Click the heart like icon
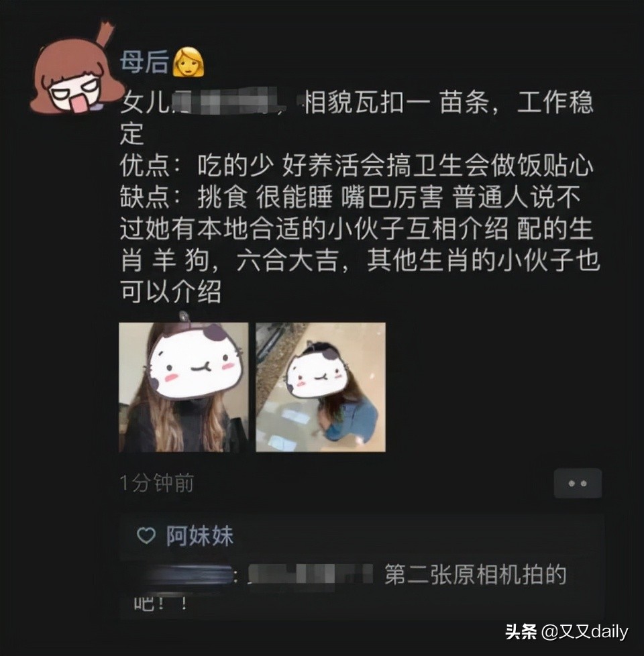644x656 pixels. click(x=146, y=535)
